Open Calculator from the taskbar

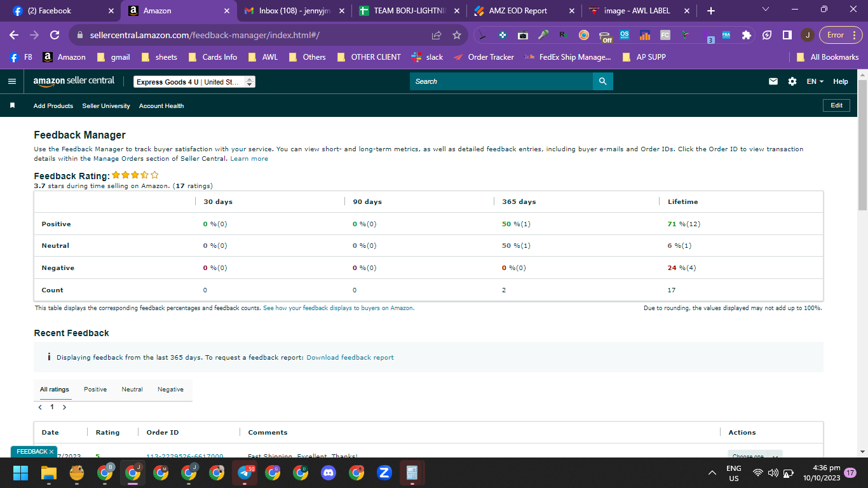[x=412, y=473]
